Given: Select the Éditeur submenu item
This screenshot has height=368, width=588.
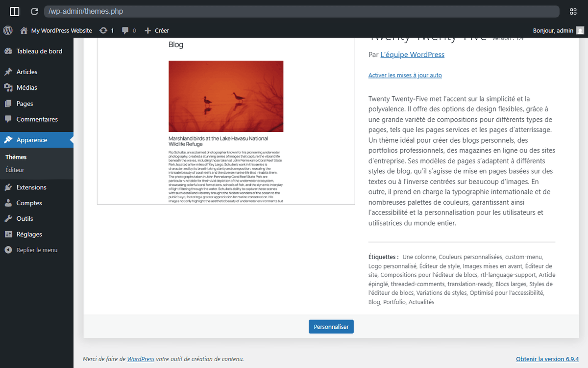Looking at the screenshot, I should (x=15, y=170).
